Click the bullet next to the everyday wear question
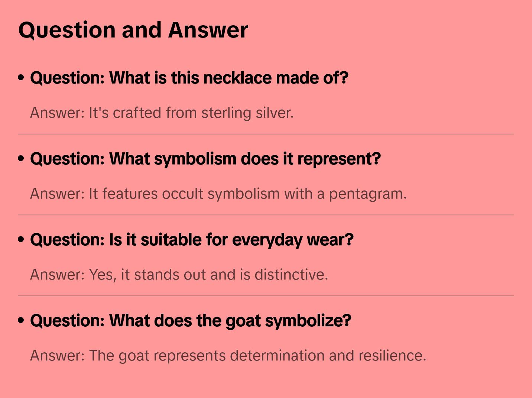Image resolution: width=532 pixels, height=398 pixels. [21, 239]
